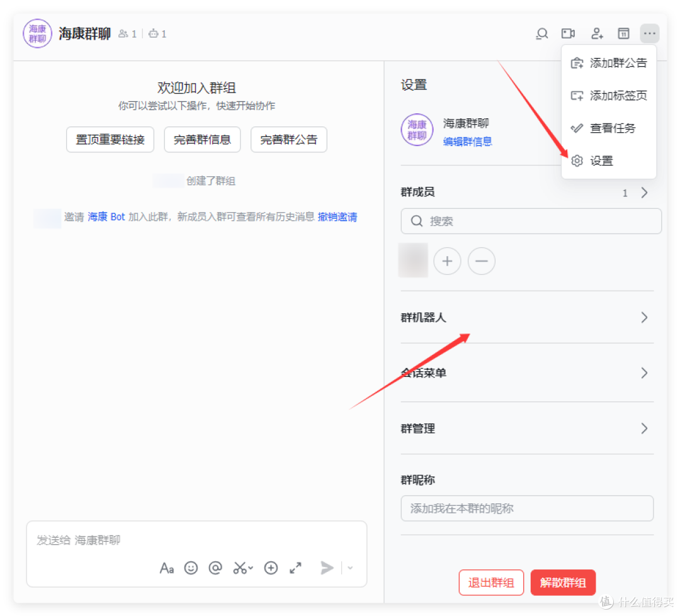This screenshot has width=680, height=616.
Task: Focus the 发送给 海康群聊 message box
Action: pyautogui.click(x=196, y=554)
